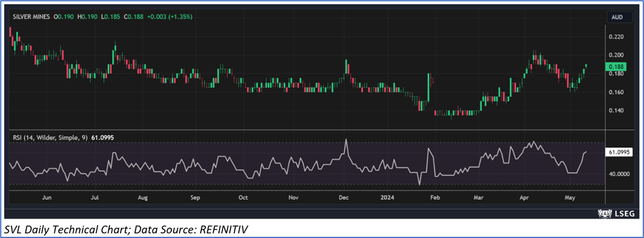The width and height of the screenshot is (644, 238).
Task: Click the Dec label on time axis
Action: click(344, 198)
